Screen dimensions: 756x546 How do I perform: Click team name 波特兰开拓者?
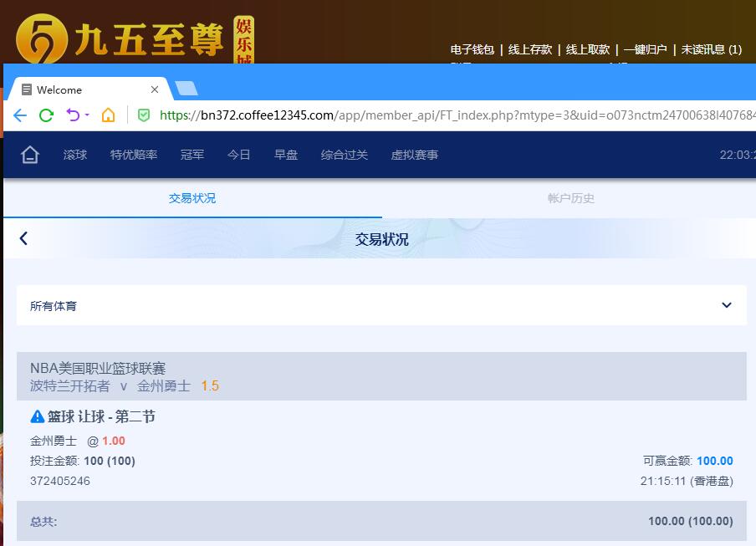[70, 386]
